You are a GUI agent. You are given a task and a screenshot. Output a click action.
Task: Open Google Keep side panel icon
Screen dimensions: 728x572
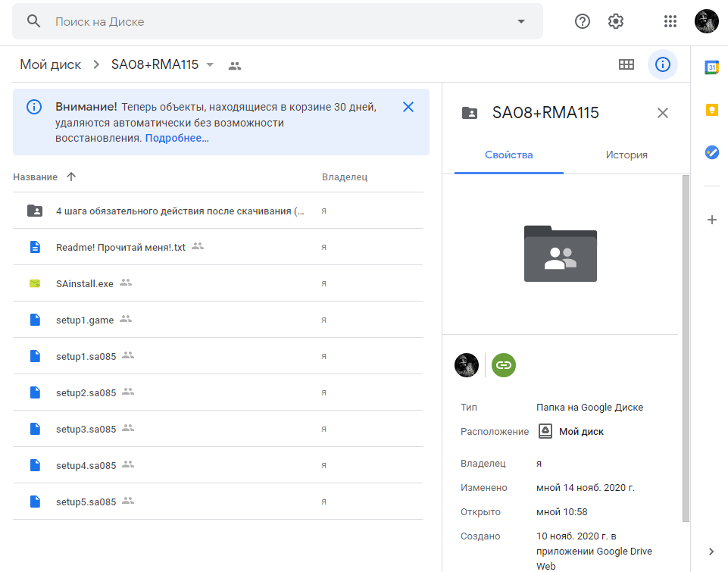(x=711, y=110)
